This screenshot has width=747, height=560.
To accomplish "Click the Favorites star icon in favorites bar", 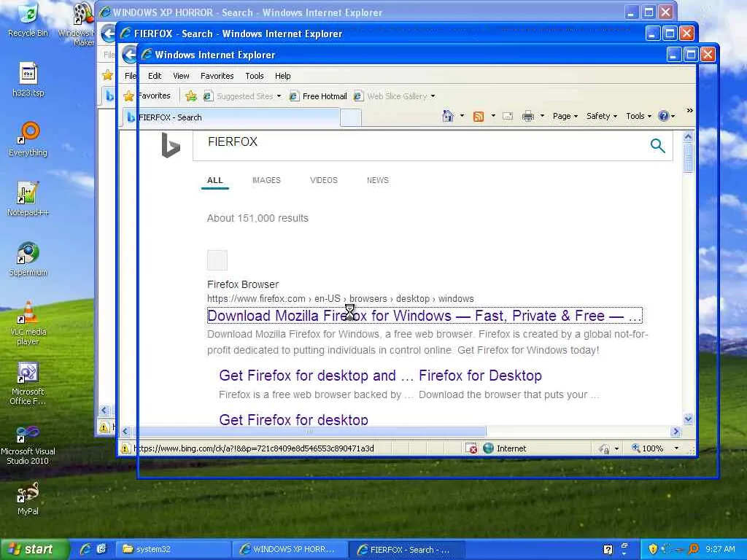I will click(x=128, y=96).
